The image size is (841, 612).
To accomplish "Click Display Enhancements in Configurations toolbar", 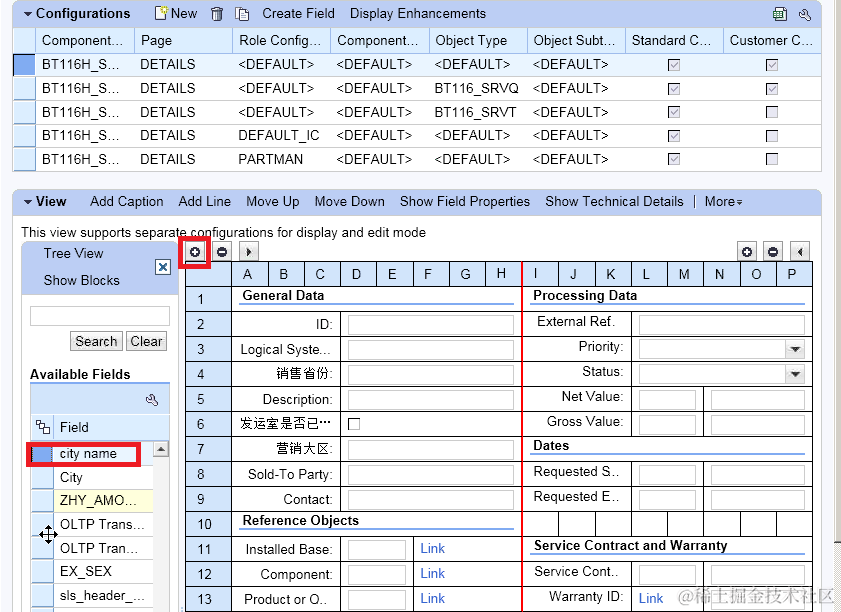I will pyautogui.click(x=418, y=14).
